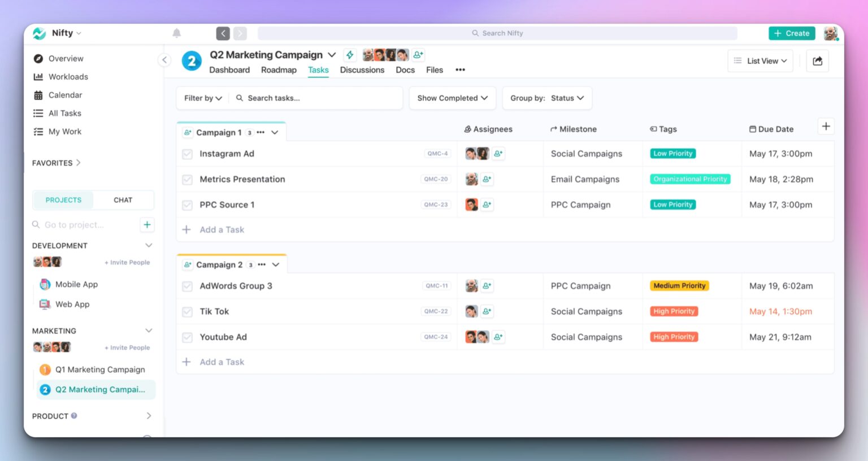Mark the Tik Tok task as complete
Viewport: 868px width, 461px height.
coord(187,311)
